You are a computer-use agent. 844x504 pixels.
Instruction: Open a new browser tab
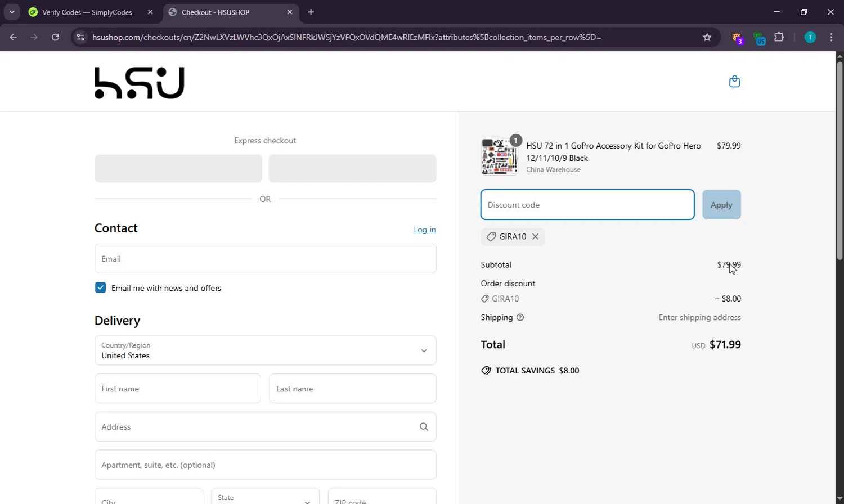point(311,12)
